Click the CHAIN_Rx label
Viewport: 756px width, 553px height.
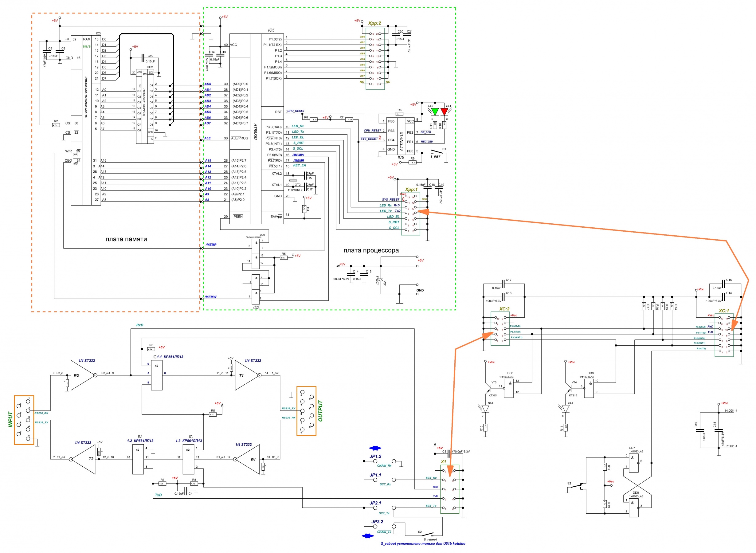[384, 466]
